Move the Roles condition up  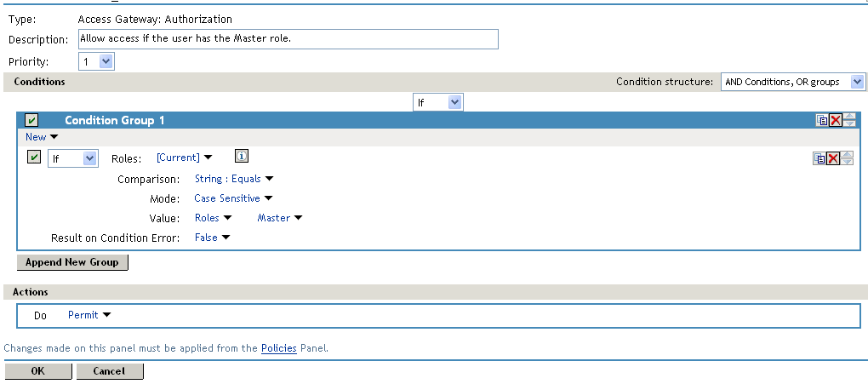(x=846, y=155)
